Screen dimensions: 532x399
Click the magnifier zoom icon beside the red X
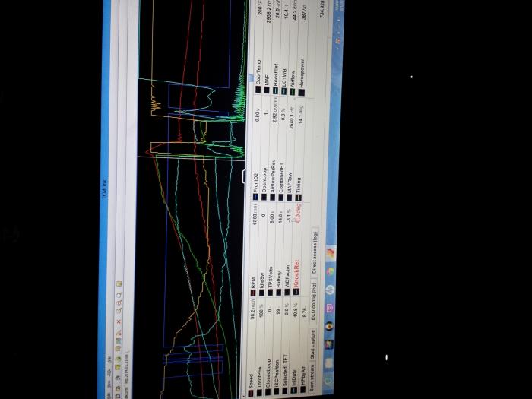(x=119, y=312)
